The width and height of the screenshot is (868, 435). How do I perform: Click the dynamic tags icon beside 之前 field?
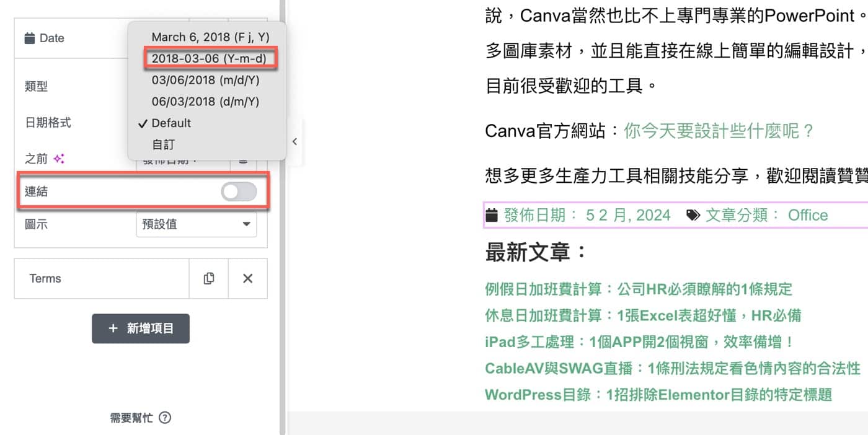(x=244, y=160)
